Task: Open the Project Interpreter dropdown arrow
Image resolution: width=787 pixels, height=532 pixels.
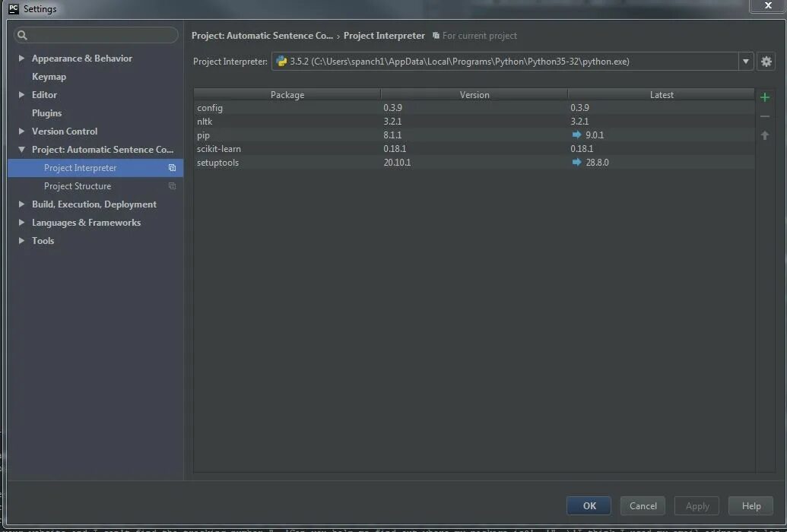Action: [746, 62]
